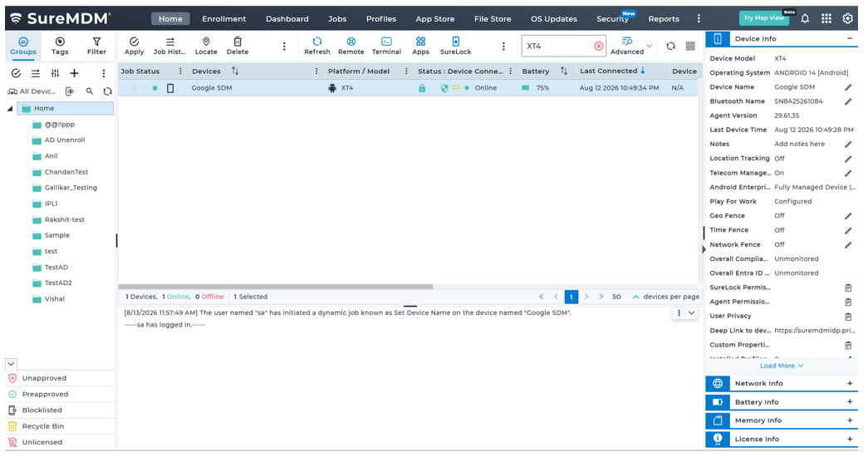Open the Reports menu
The width and height of the screenshot is (868, 457).
click(664, 19)
